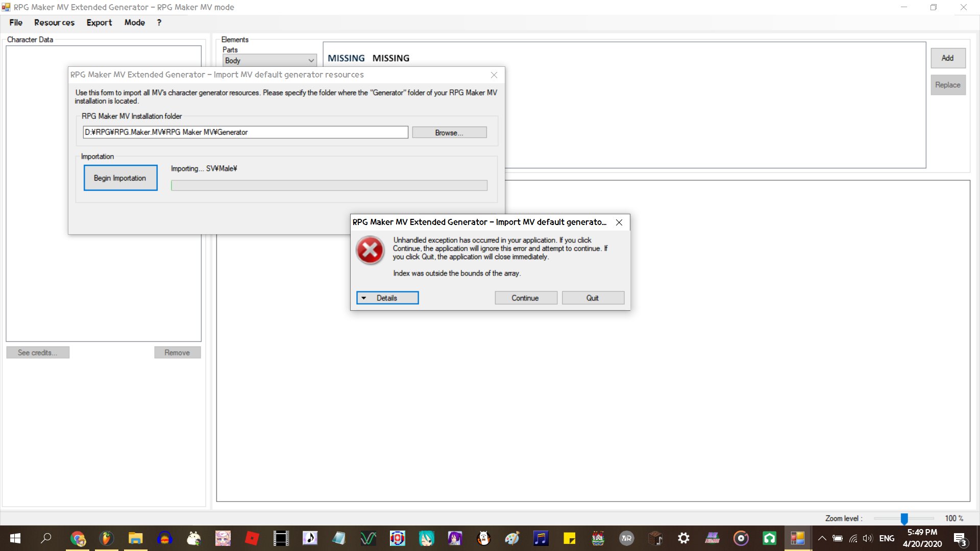Open Minecraft block icon in taskbar
The width and height of the screenshot is (980, 551).
point(655,538)
